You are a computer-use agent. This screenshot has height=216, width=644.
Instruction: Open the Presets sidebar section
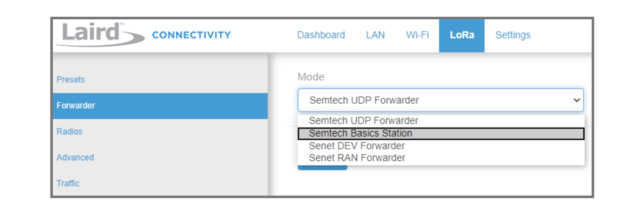pos(71,79)
